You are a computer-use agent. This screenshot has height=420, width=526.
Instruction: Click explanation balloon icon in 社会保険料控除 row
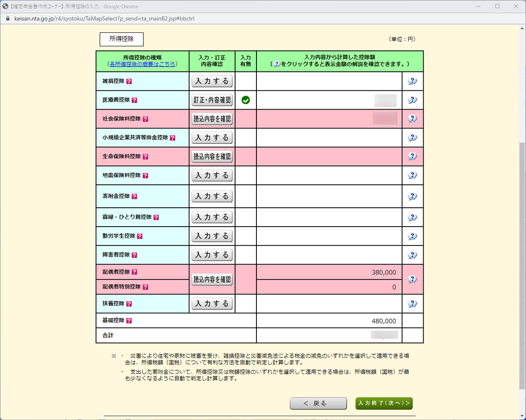pyautogui.click(x=413, y=119)
